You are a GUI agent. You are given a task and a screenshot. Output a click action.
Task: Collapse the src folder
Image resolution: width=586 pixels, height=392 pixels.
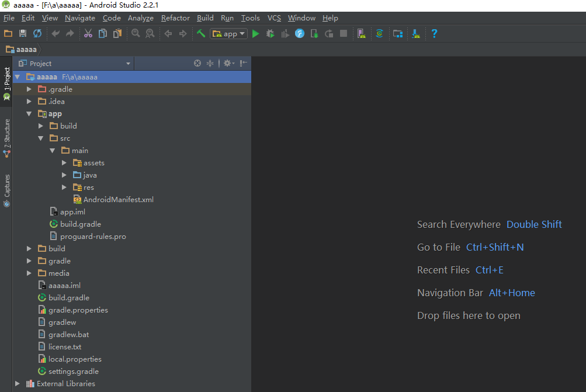tap(41, 138)
